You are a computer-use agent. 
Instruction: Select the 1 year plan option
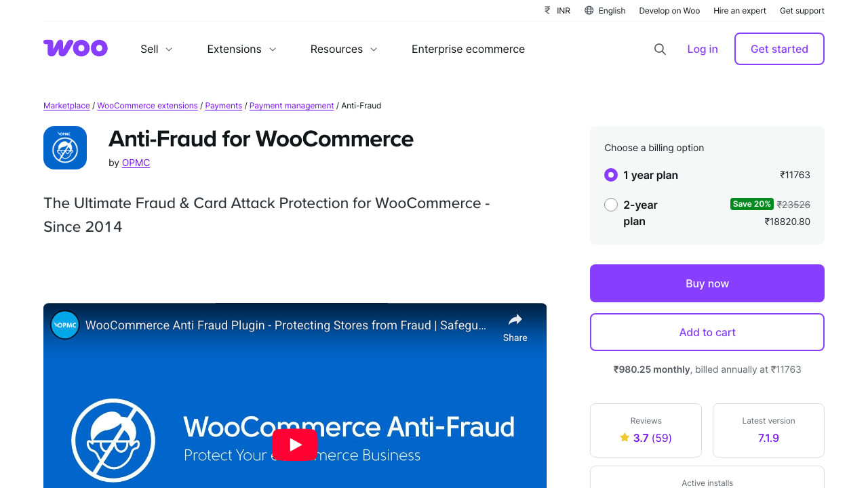point(610,174)
